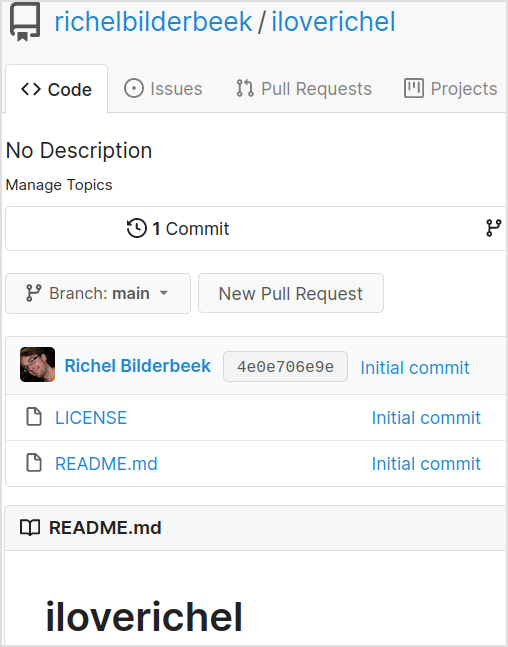
Task: Click the branches icon in the stats bar
Action: (x=494, y=228)
